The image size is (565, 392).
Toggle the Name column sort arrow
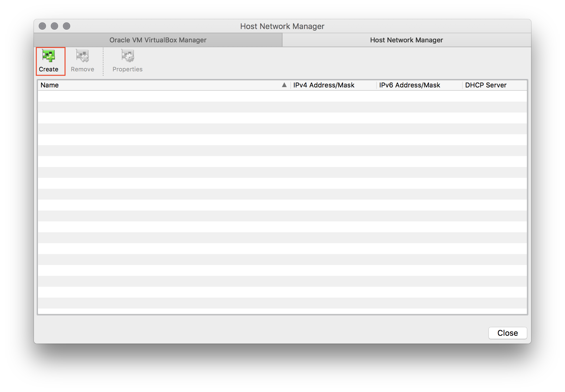click(284, 85)
